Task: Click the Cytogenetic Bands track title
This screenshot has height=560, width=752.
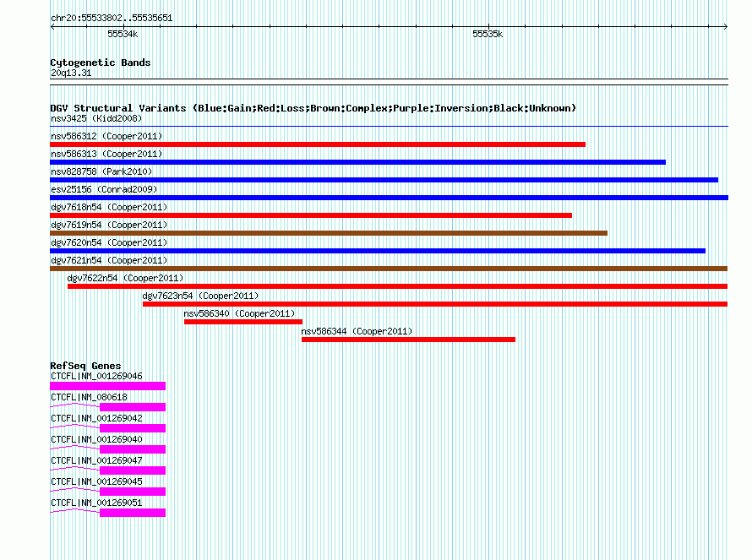Action: [x=101, y=63]
